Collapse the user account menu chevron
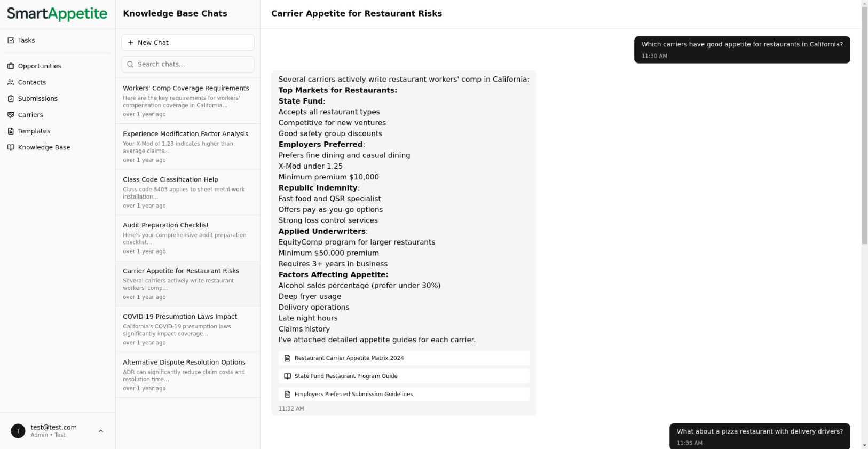This screenshot has width=868, height=449. tap(101, 431)
